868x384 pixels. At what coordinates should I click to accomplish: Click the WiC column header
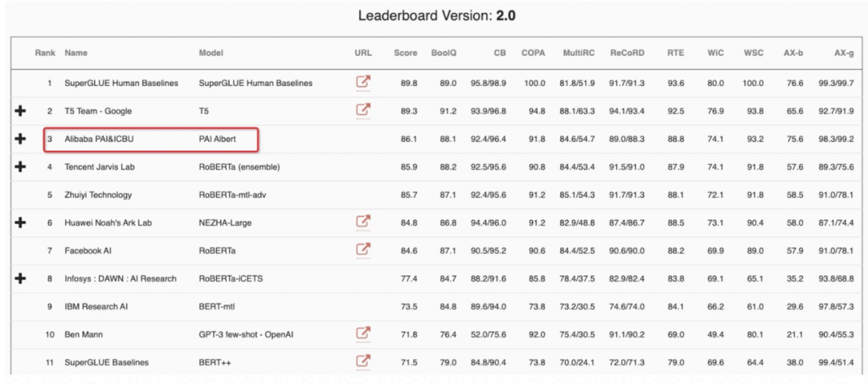pyautogui.click(x=716, y=53)
